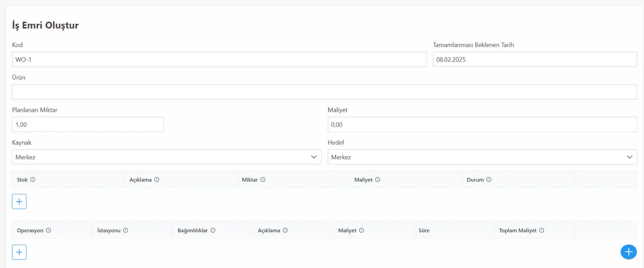Click the Planlanan Miktar label
The height and width of the screenshot is (268, 644).
coord(35,110)
